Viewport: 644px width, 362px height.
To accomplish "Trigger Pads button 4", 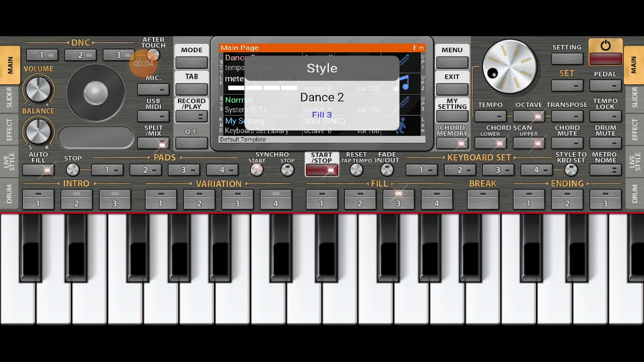I will coord(222,170).
